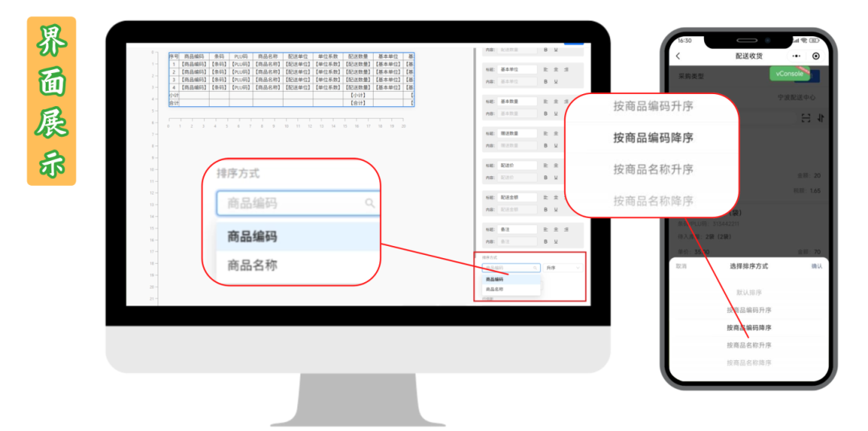This screenshot has width=868, height=431.
Task: Tap the back arrow in phone header
Action: click(678, 56)
